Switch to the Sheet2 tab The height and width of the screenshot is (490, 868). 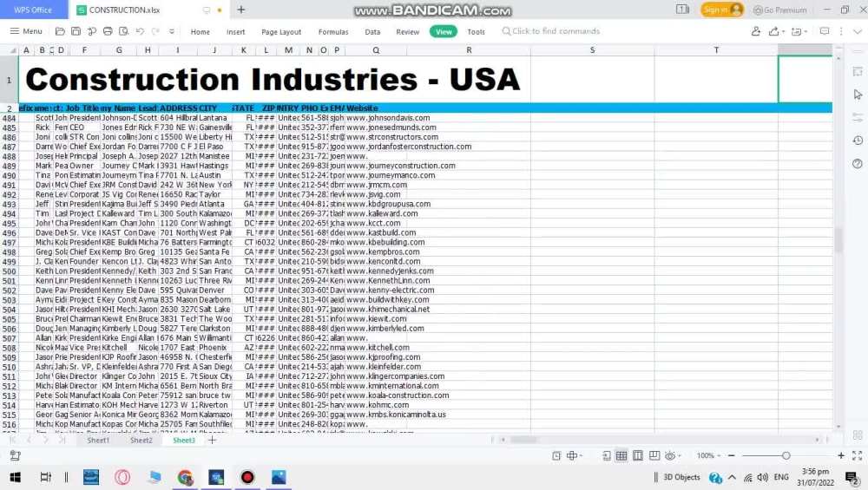coord(141,441)
